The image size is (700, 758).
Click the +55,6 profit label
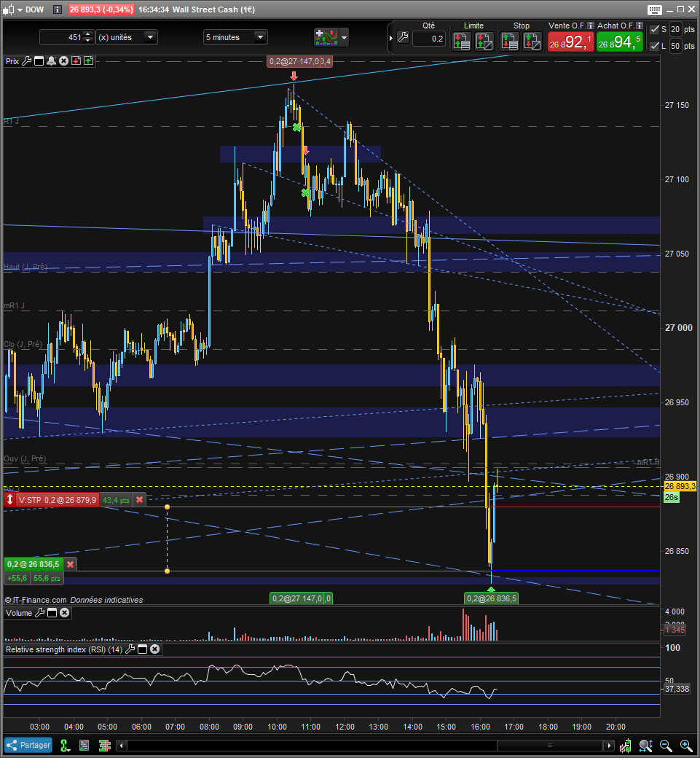click(17, 578)
